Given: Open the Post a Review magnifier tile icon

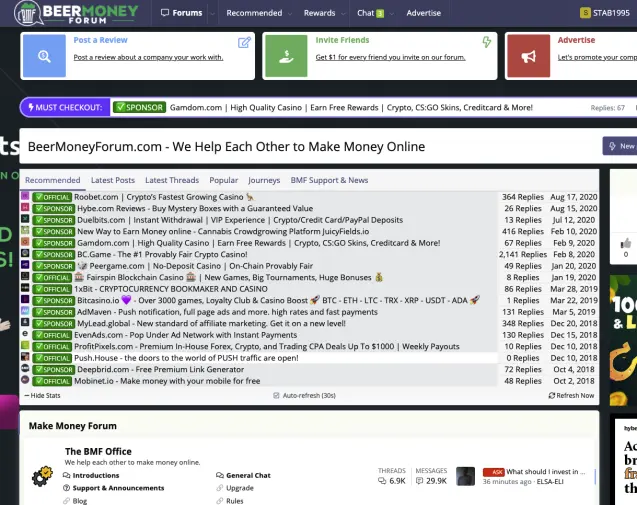Looking at the screenshot, I should click(x=44, y=56).
